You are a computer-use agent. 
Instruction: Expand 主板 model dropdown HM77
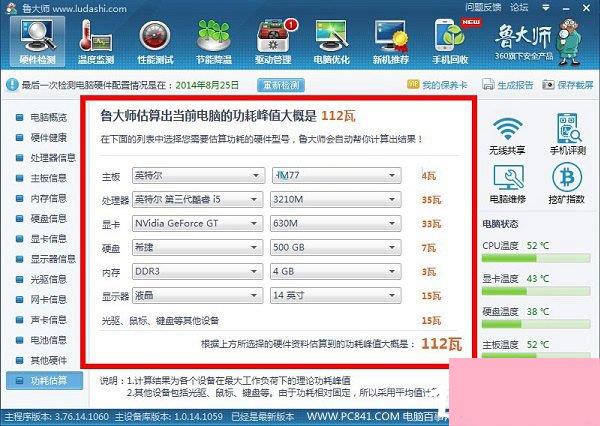point(336,176)
